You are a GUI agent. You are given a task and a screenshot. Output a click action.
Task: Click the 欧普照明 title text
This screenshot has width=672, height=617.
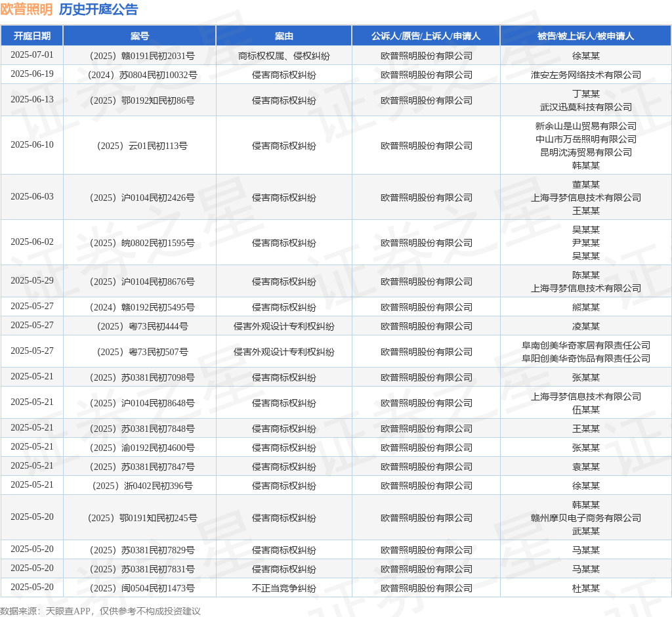(x=26, y=9)
